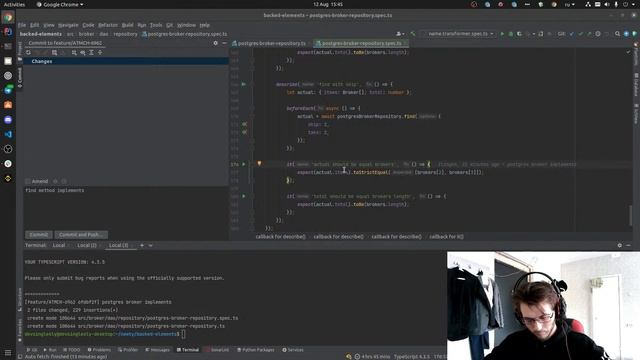Debug the selected configuration
This screenshot has height=360, width=640.
point(511,34)
